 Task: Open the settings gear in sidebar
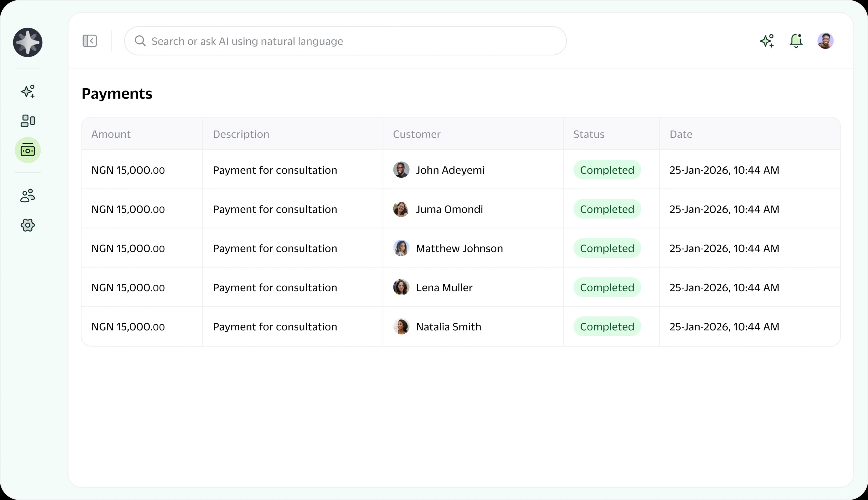pos(28,225)
